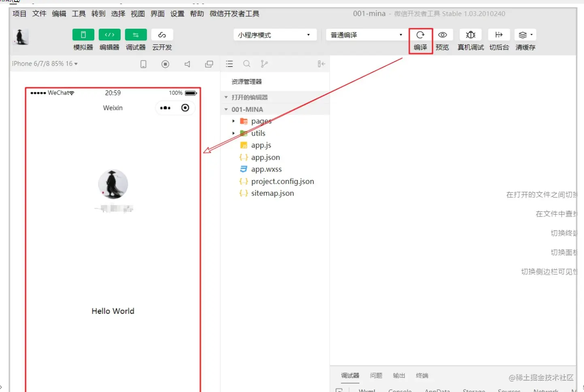Open search in the editor sidebar

coord(247,64)
